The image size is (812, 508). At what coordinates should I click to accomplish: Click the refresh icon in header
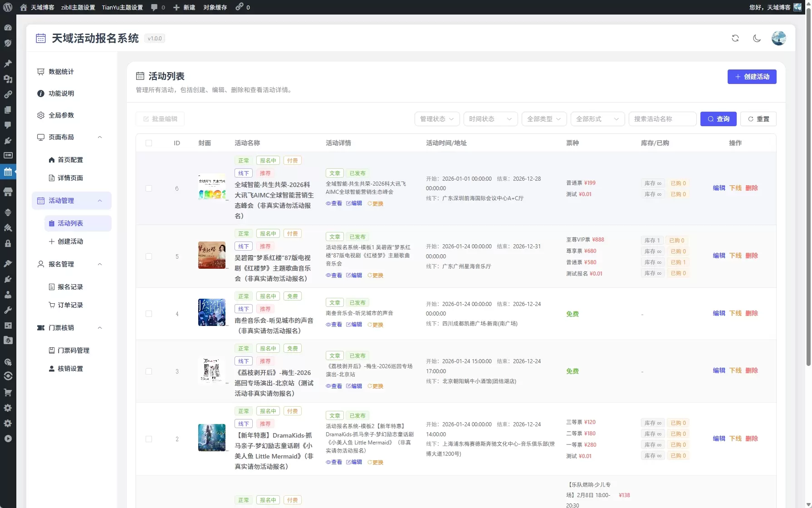pyautogui.click(x=735, y=38)
